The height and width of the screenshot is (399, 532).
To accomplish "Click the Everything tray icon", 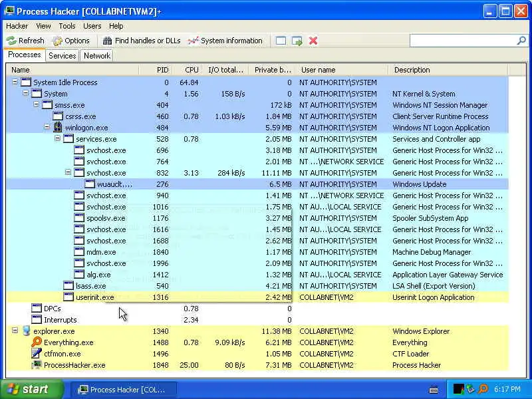I will pyautogui.click(x=483, y=389).
